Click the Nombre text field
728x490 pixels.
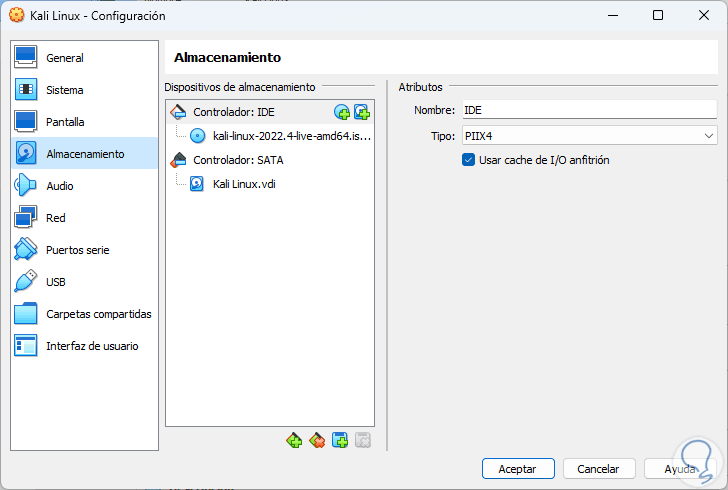tap(588, 110)
